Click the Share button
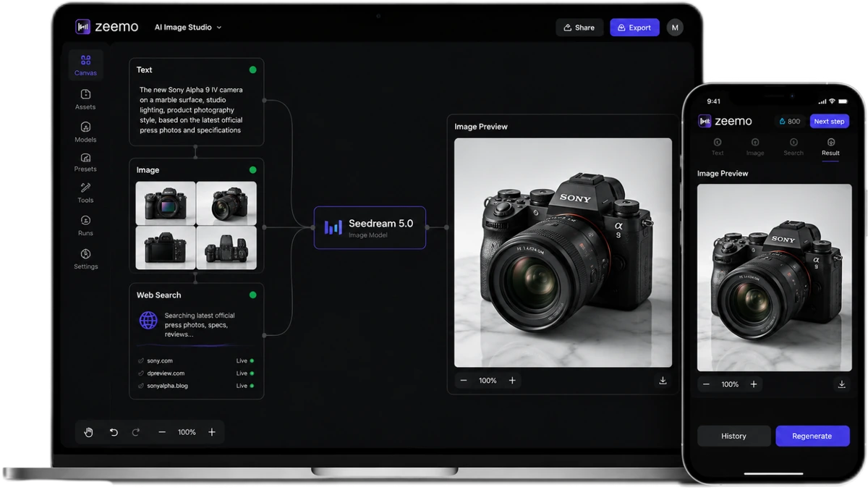The image size is (868, 490). [579, 28]
